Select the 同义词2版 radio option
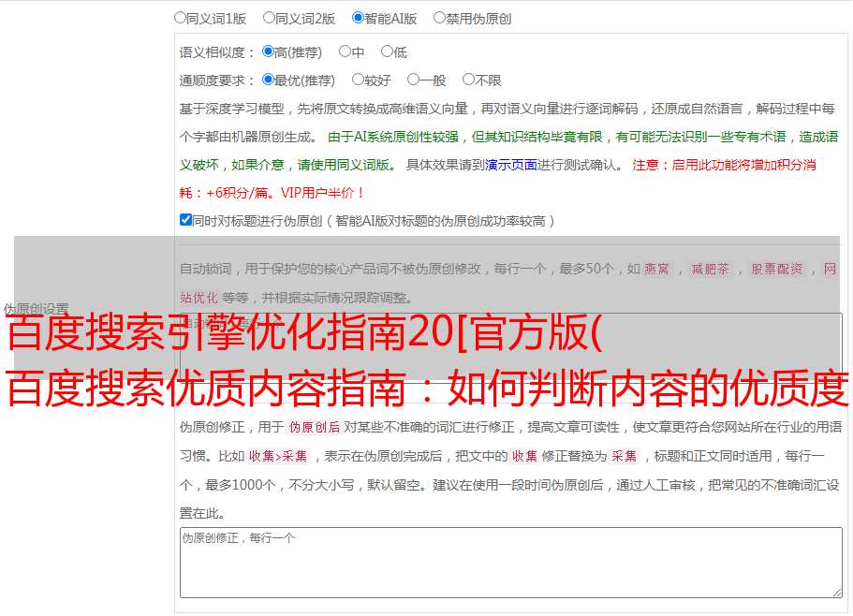This screenshot has width=853, height=616. point(269,18)
